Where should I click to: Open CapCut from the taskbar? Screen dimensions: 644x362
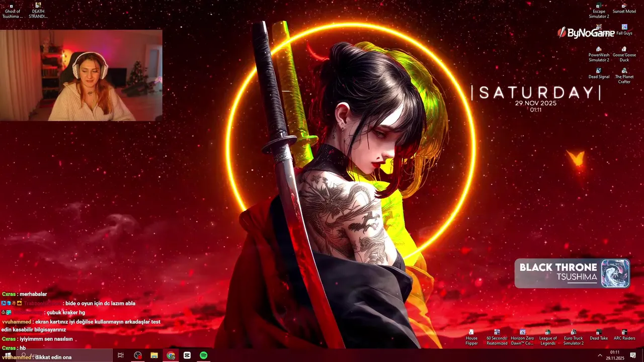(x=187, y=355)
